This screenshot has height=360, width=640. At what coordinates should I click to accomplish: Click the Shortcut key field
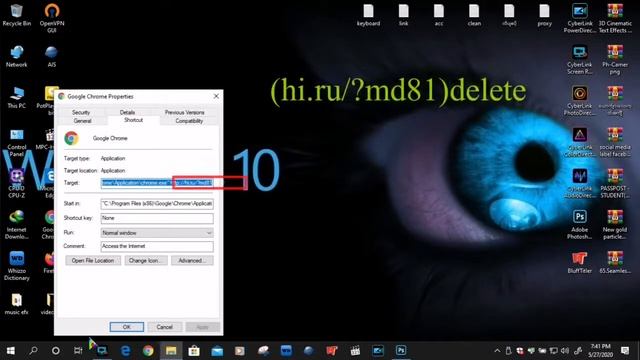point(157,218)
